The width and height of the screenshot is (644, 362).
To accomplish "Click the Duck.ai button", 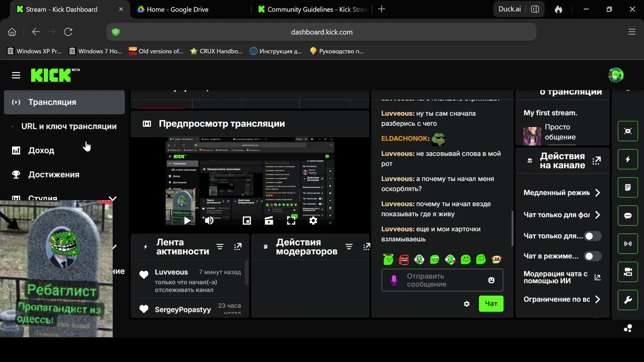I will 510,9.
